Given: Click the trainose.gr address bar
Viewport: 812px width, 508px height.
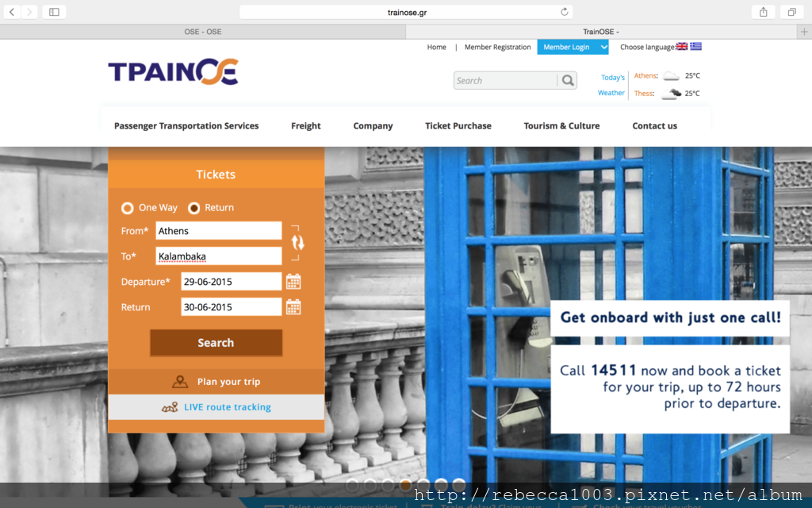Looking at the screenshot, I should (x=407, y=12).
